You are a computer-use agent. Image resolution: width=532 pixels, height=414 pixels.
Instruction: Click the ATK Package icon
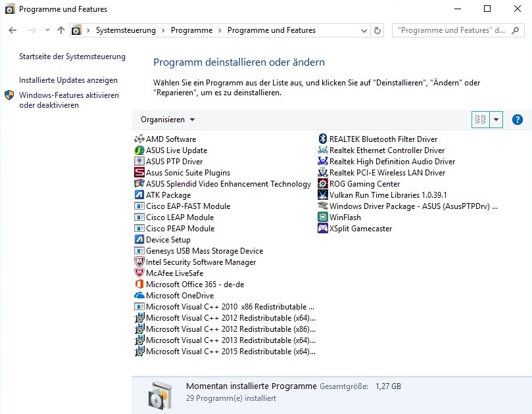[x=139, y=195]
